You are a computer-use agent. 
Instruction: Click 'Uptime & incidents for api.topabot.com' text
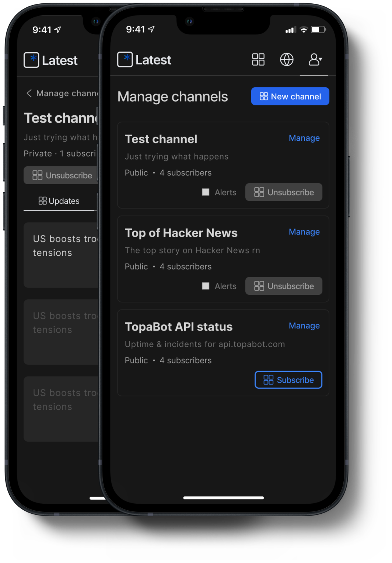click(x=205, y=344)
